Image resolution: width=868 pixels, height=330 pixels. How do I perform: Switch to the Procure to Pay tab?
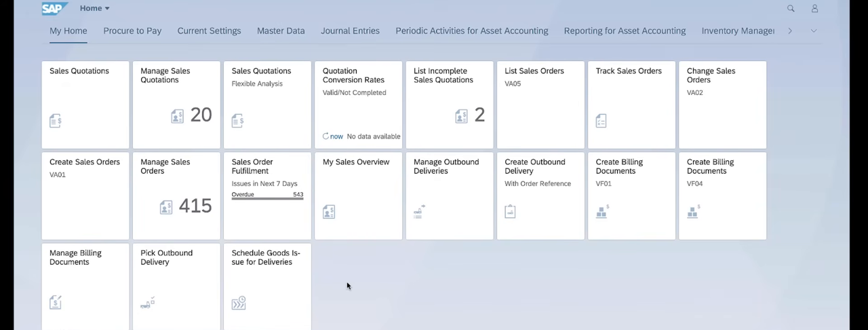tap(132, 31)
